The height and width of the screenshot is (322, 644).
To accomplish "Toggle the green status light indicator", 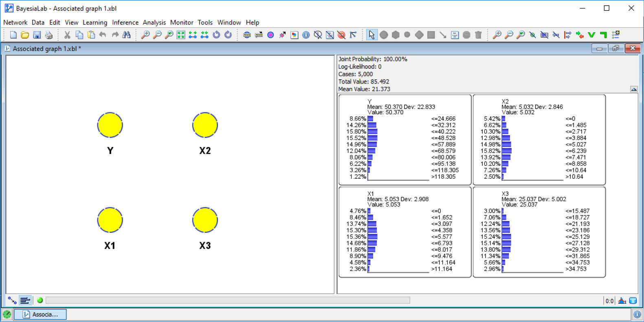I will click(40, 300).
